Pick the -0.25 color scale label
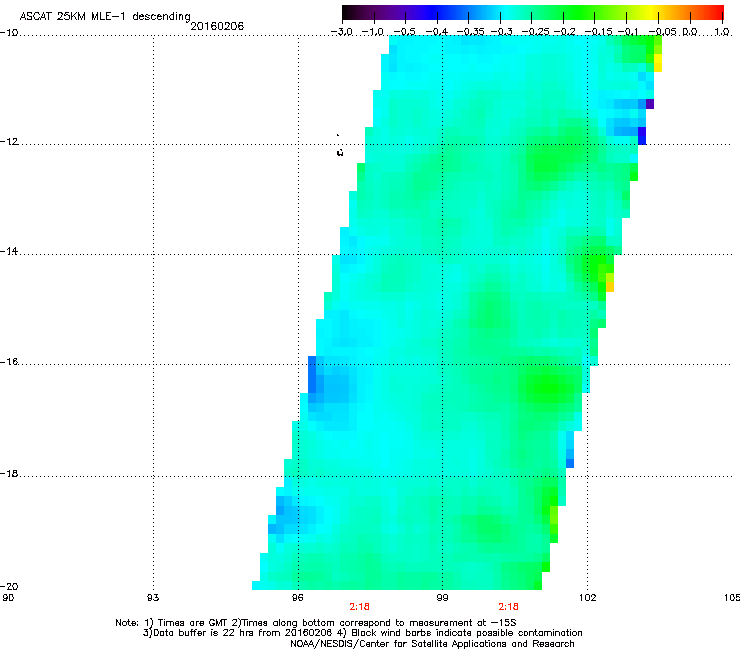The image size is (740, 650). click(536, 32)
